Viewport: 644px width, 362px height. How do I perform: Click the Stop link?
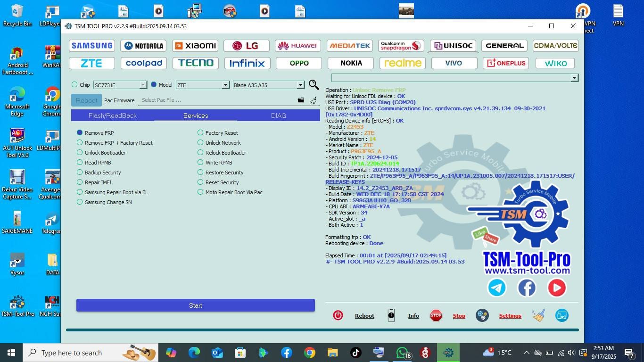459,316
